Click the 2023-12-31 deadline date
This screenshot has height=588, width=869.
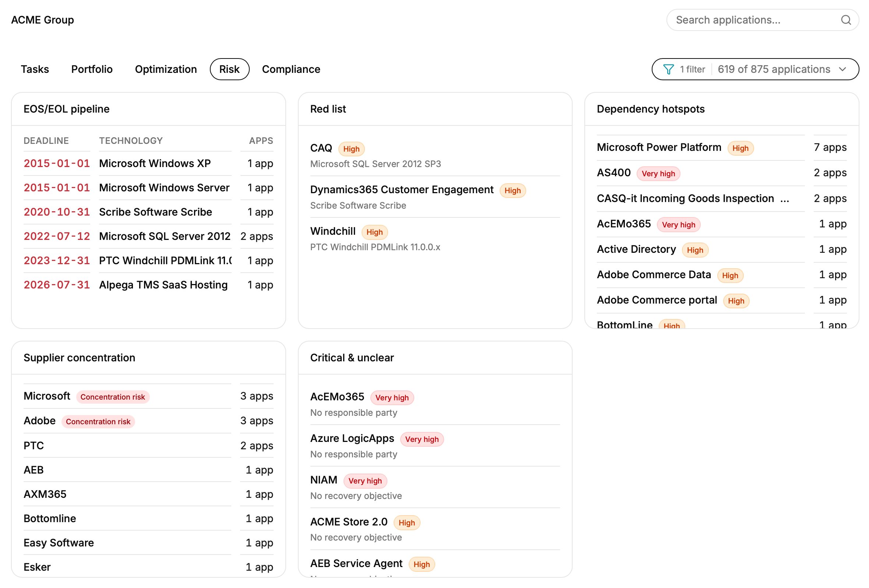coord(57,261)
